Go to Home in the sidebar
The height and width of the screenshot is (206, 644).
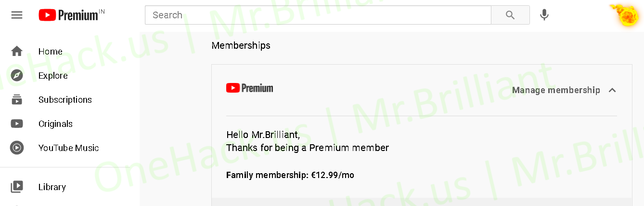(x=51, y=52)
